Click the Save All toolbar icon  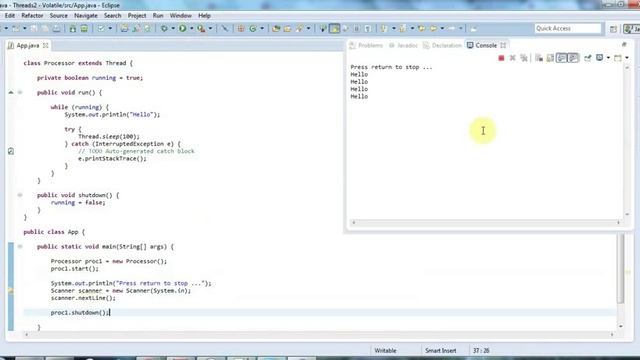(45, 28)
